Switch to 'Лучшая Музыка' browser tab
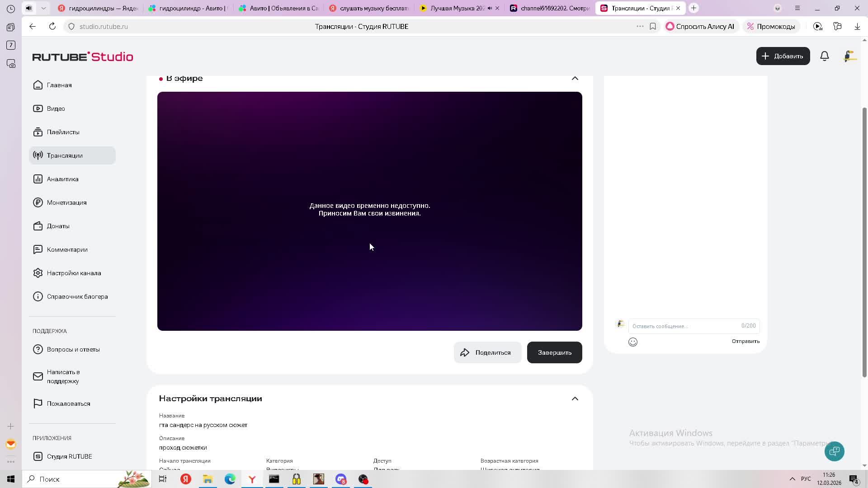Screen dimensions: 868x488 click(x=457, y=8)
